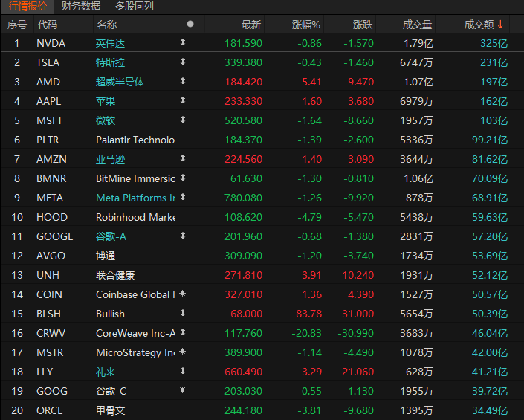Sort by the 成交额 column header

point(479,25)
